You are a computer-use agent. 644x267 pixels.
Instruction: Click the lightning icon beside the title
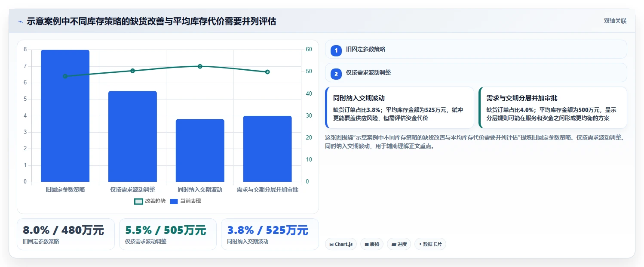tap(21, 21)
